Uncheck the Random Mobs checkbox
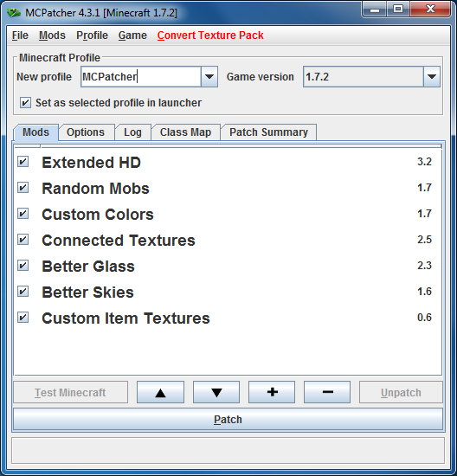 click(23, 188)
